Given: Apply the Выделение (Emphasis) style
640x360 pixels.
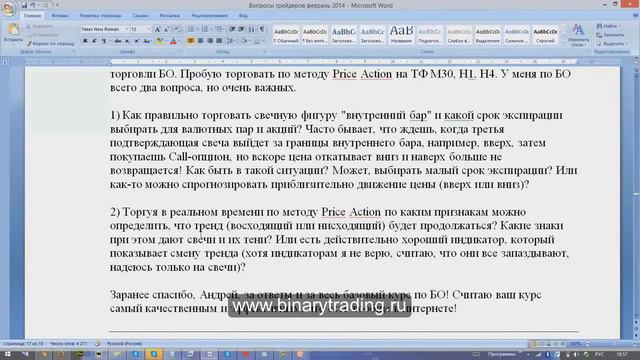Looking at the screenshot, I should (x=488, y=35).
